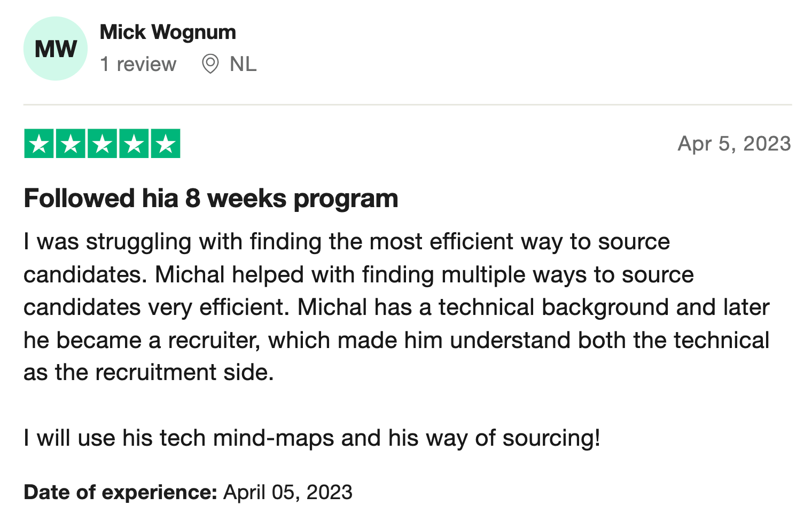The height and width of the screenshot is (521, 812).
Task: Open the "Followed hia 8 weeks program" title
Action: point(211,199)
